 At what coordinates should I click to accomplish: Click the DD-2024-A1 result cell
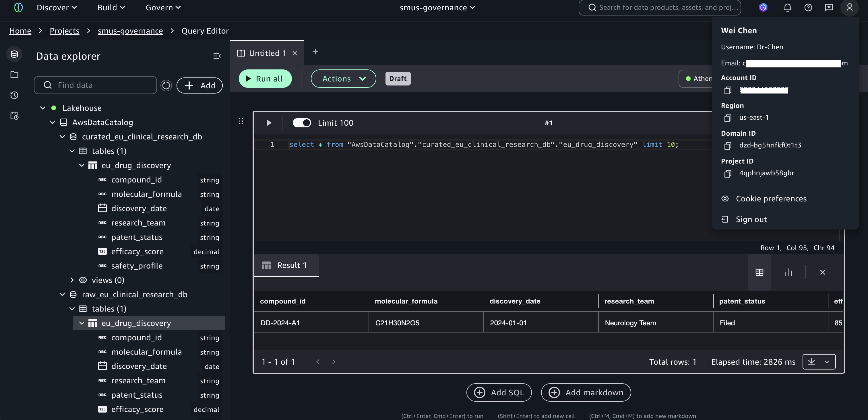pos(311,323)
